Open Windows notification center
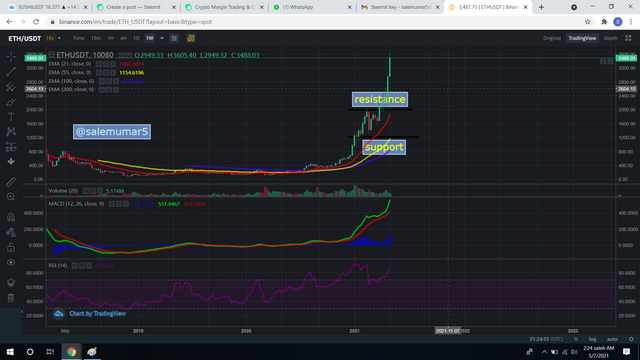This screenshot has height=360, width=640. click(x=627, y=351)
